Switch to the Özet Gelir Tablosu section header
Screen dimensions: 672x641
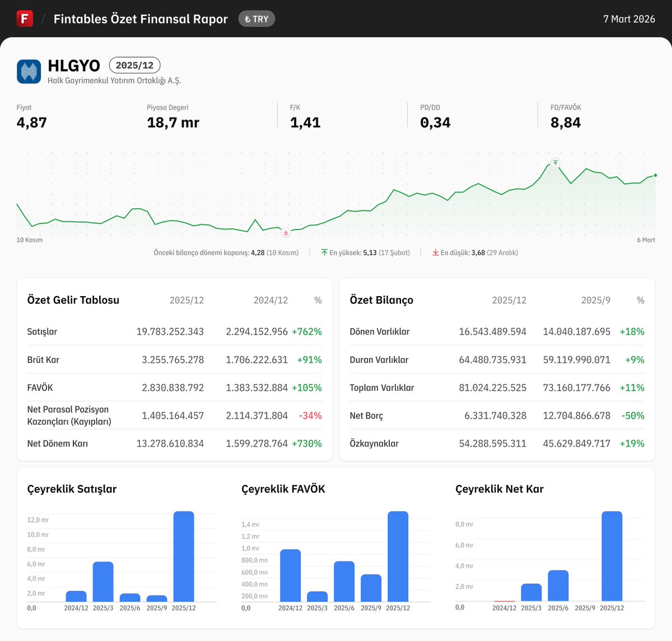coord(73,300)
